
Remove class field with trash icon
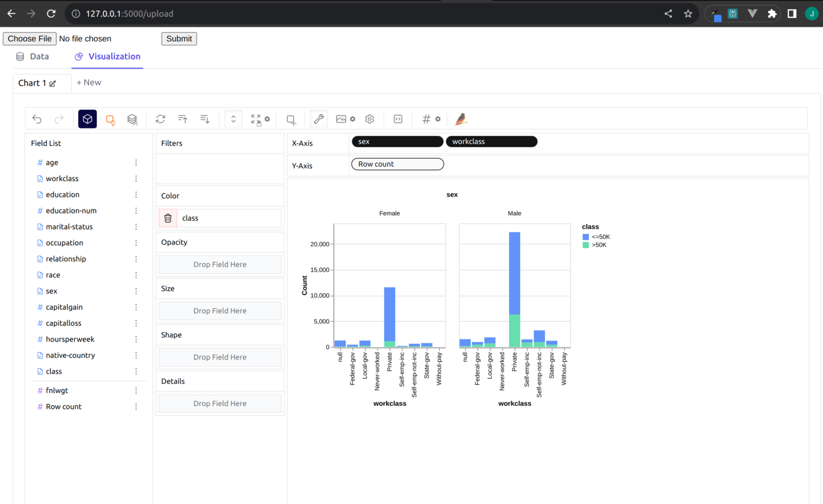pos(168,218)
